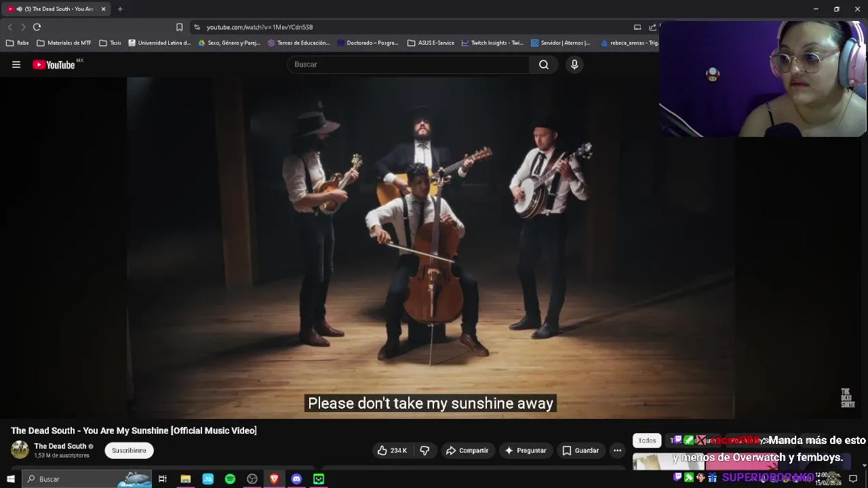Open the YouTube hamburger guide menu
The height and width of the screenshot is (488, 868).
coord(16,64)
